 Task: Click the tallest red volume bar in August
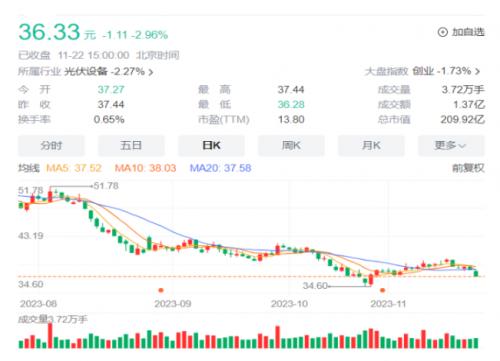click(x=50, y=336)
